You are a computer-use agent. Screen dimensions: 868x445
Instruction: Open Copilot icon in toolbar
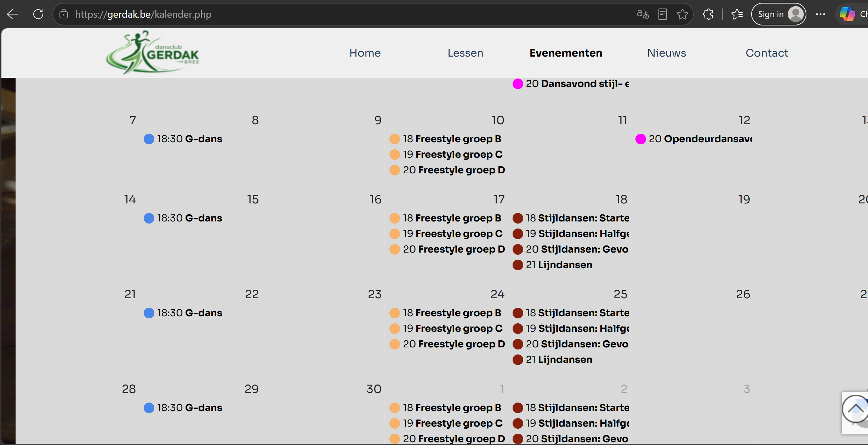[x=847, y=14]
